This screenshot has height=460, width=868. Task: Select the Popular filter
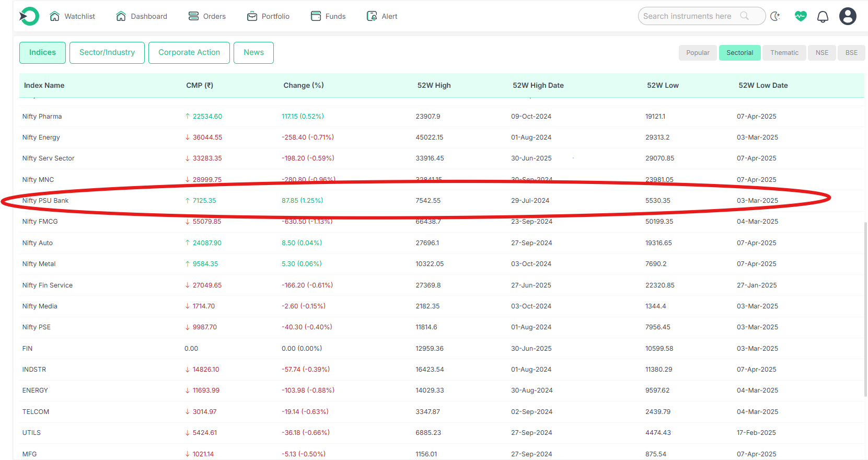click(x=697, y=53)
